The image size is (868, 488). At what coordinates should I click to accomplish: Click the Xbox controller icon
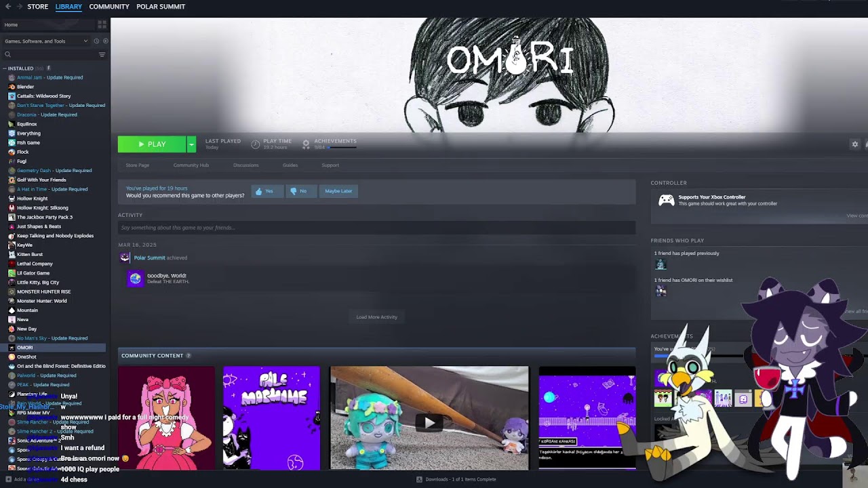pyautogui.click(x=667, y=200)
